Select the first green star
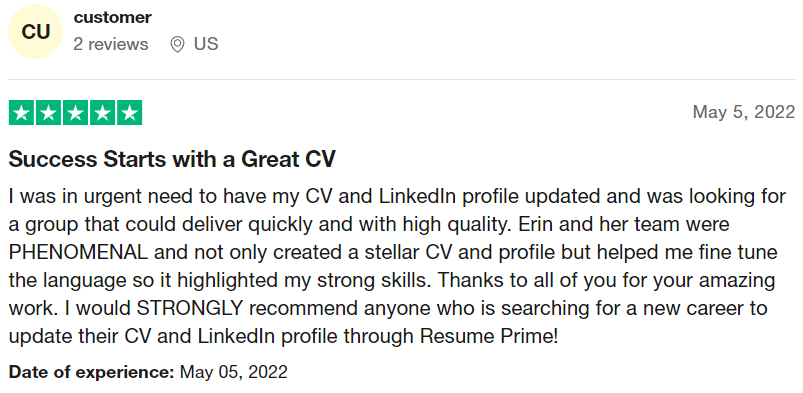This screenshot has height=393, width=803. [22, 113]
